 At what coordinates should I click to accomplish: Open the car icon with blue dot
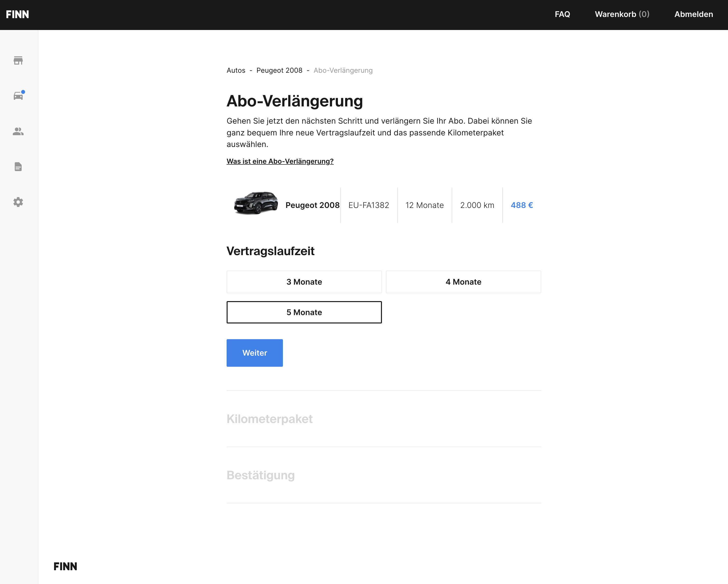[x=19, y=96]
